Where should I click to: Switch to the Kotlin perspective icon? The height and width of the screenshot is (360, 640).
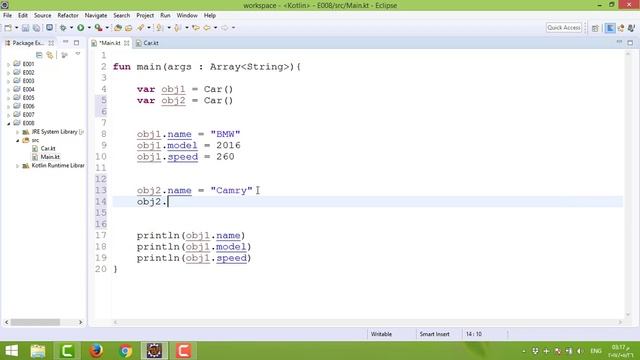click(610, 28)
